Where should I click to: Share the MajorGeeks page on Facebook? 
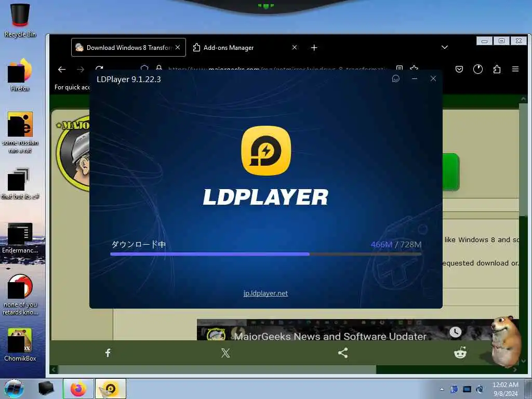(x=108, y=353)
